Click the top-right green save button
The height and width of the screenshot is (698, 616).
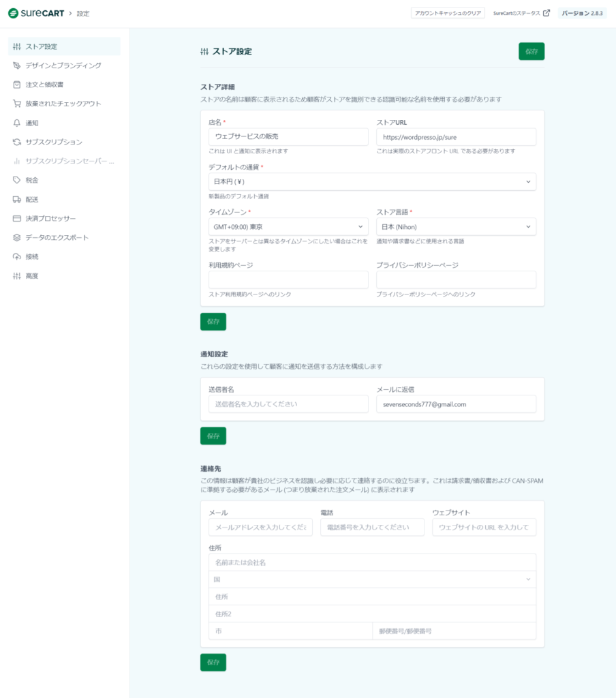pyautogui.click(x=531, y=52)
